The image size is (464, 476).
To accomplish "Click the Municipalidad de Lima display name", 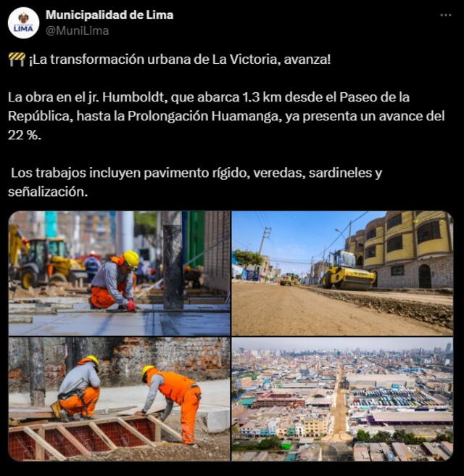I will point(109,15).
